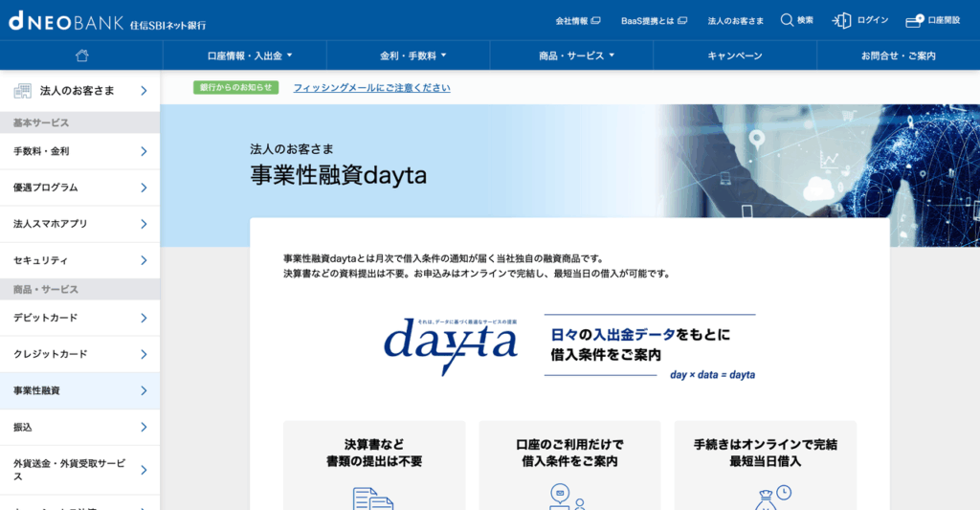This screenshot has height=510, width=980.
Task: Select 外貨送金・外貨受取サービス in sidebar
Action: [x=80, y=470]
